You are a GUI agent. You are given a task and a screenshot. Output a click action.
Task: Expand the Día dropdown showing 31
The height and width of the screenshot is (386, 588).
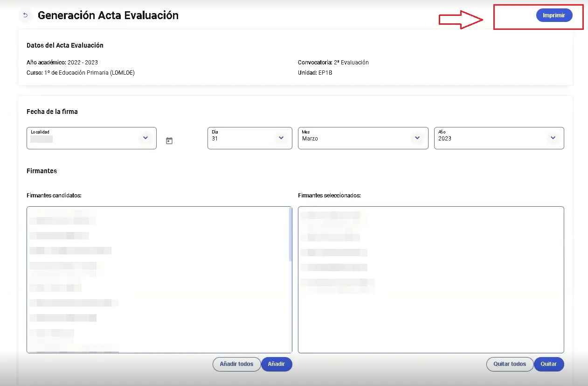pyautogui.click(x=281, y=138)
